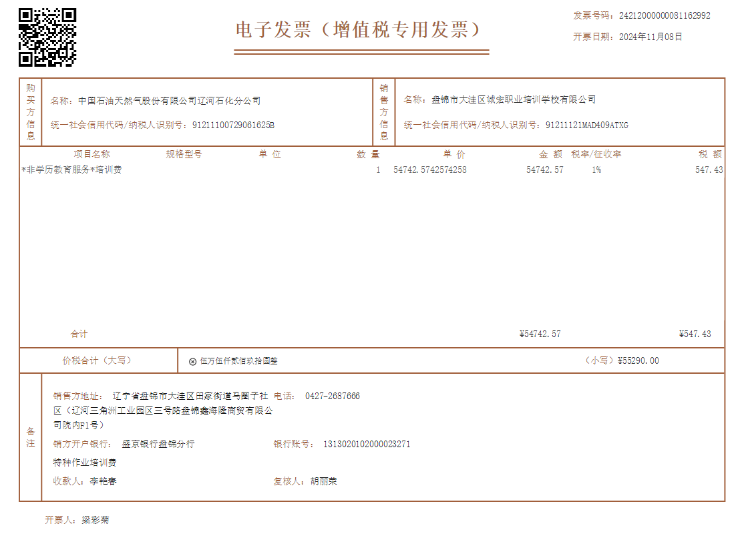Click the 备注 vertical label
This screenshot has width=756, height=538.
[30, 437]
